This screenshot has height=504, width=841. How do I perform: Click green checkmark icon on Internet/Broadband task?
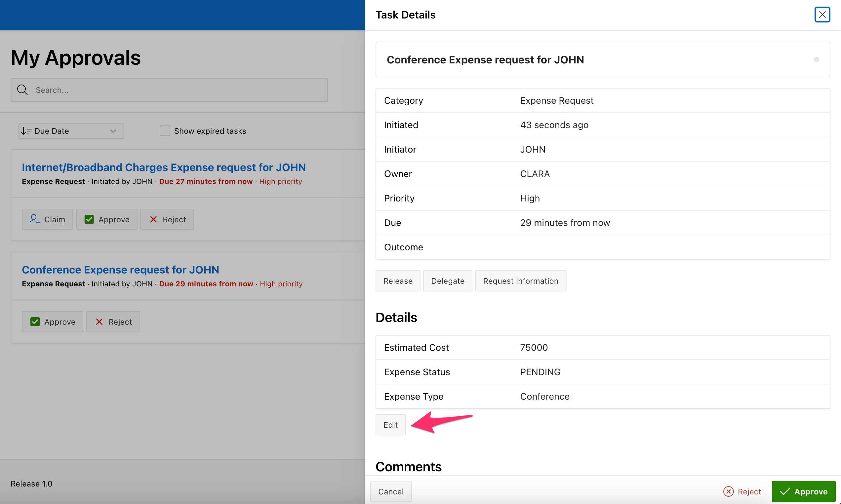coord(89,219)
